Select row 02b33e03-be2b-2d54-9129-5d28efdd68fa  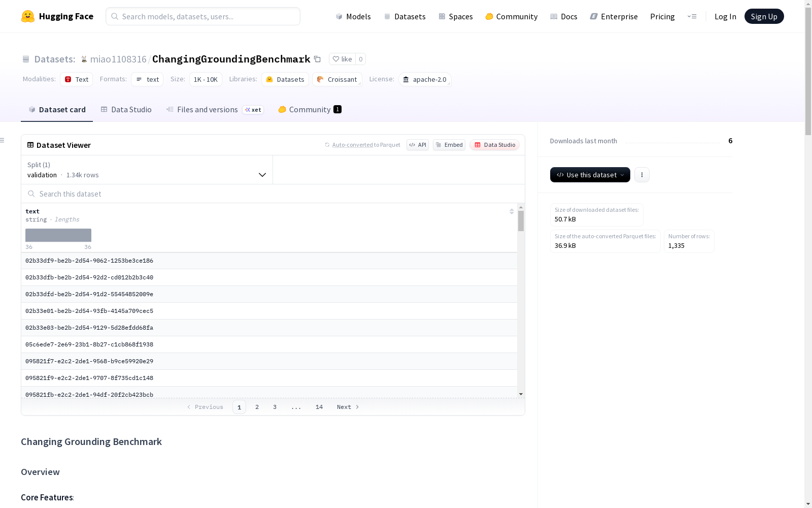coord(269,328)
